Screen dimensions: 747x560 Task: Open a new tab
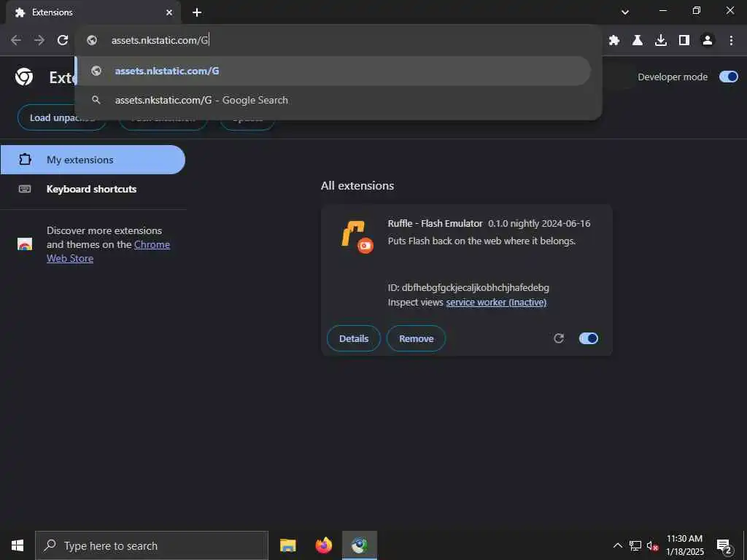pyautogui.click(x=197, y=12)
